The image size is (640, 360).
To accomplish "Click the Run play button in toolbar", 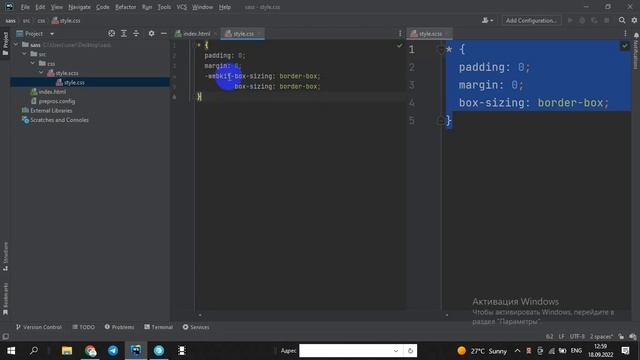I will (570, 20).
